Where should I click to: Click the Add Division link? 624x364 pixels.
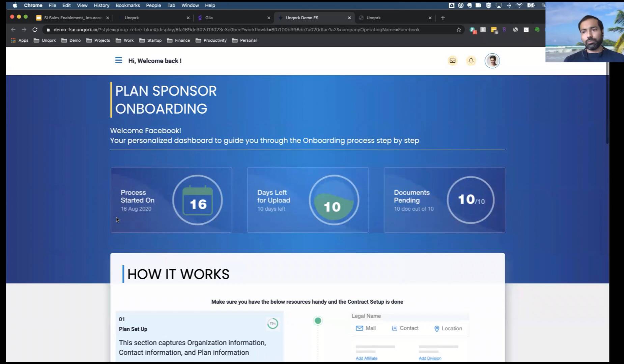pos(430,358)
